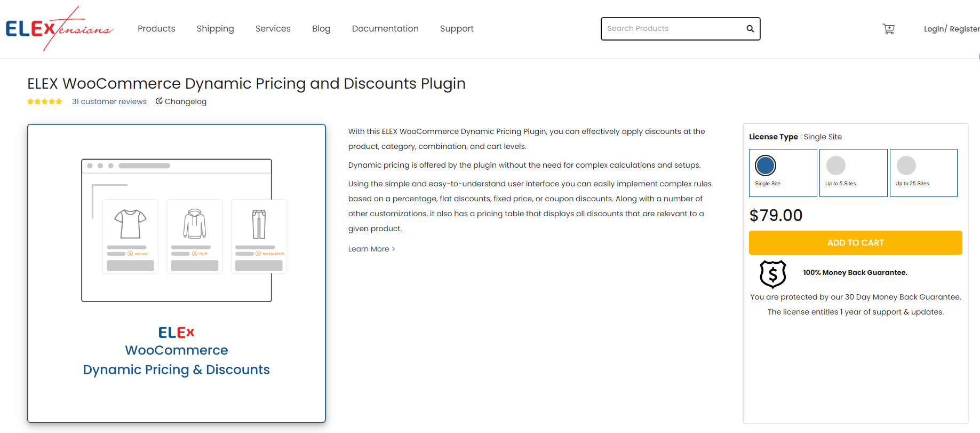Image resolution: width=980 pixels, height=433 pixels.
Task: Click the Login/Register link
Action: 951,28
